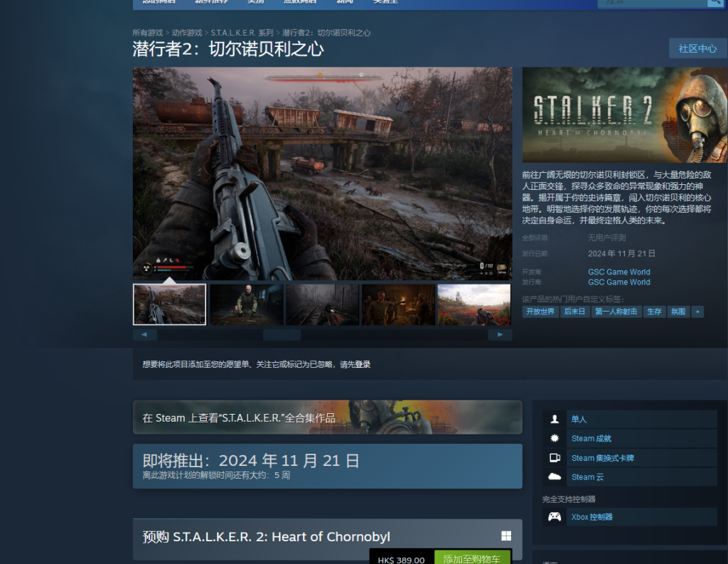Select the 氛围 tag

point(678,312)
